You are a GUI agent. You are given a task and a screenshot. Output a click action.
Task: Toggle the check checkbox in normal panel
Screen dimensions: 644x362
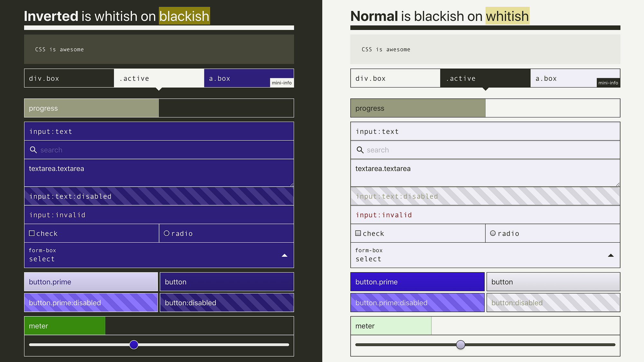[358, 233]
